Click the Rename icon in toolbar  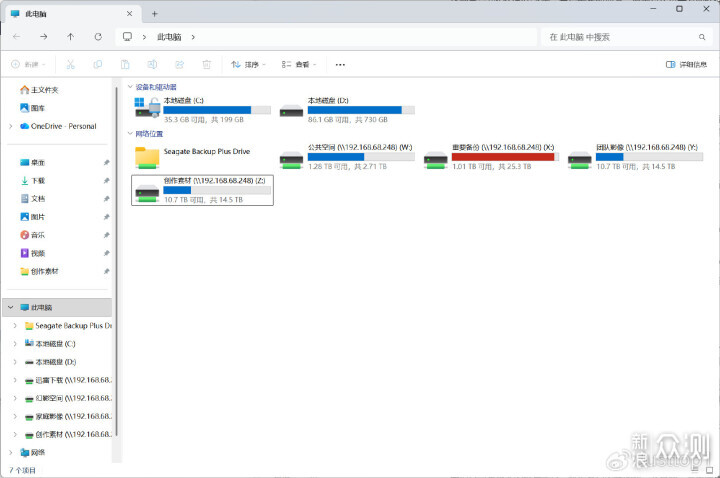(152, 64)
